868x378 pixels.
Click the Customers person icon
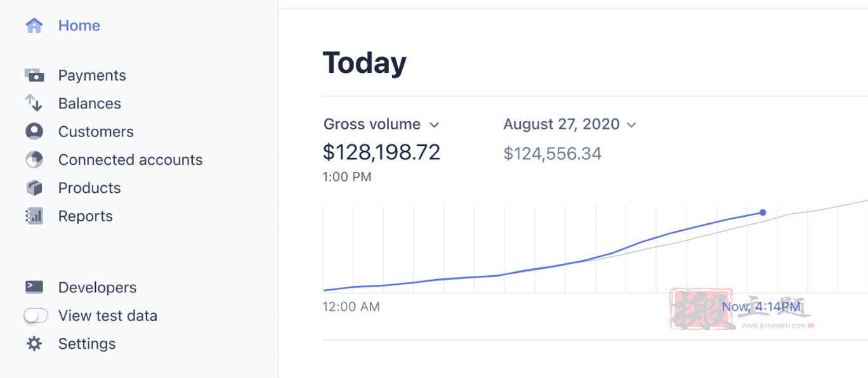click(x=34, y=131)
